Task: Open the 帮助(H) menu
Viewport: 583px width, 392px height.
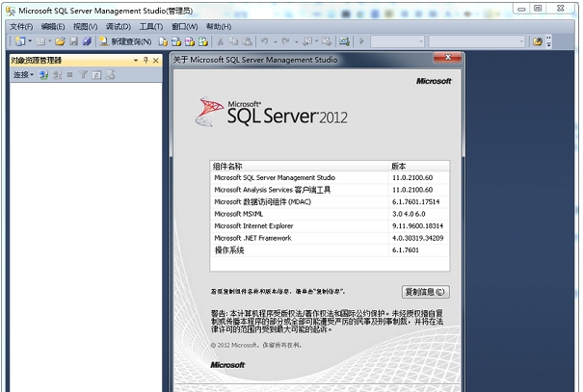Action: point(219,26)
